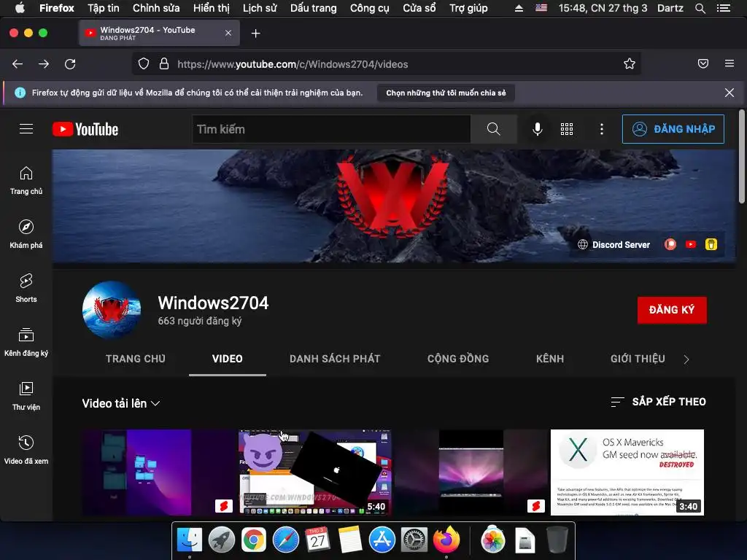This screenshot has height=560, width=747.
Task: Open a new Firefox tab
Action: click(256, 34)
